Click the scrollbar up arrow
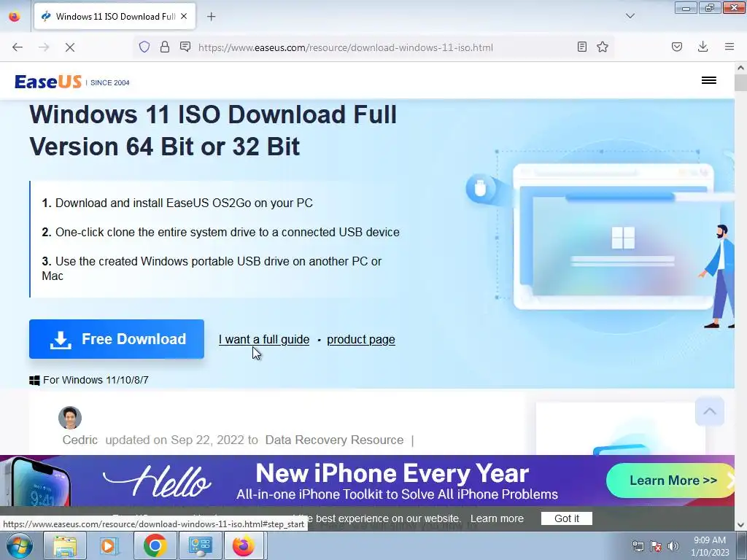This screenshot has height=560, width=747. click(x=741, y=68)
